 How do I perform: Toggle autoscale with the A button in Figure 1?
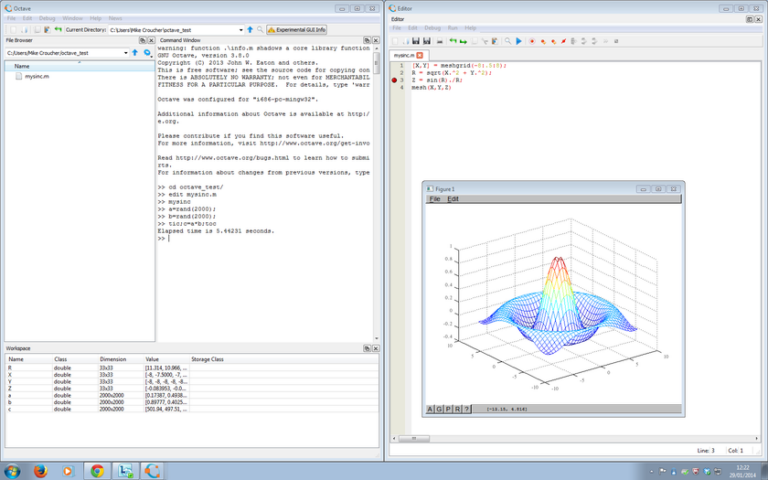[431, 409]
